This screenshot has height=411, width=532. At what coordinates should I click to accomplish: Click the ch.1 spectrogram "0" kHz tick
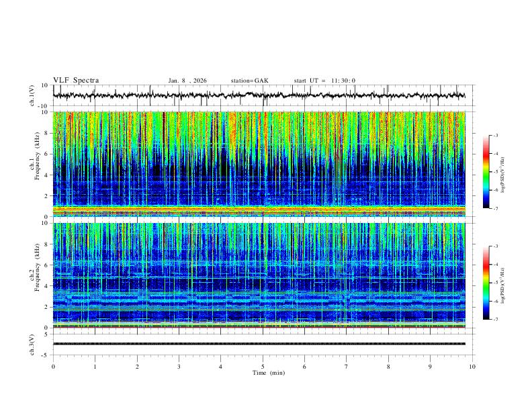click(46, 217)
